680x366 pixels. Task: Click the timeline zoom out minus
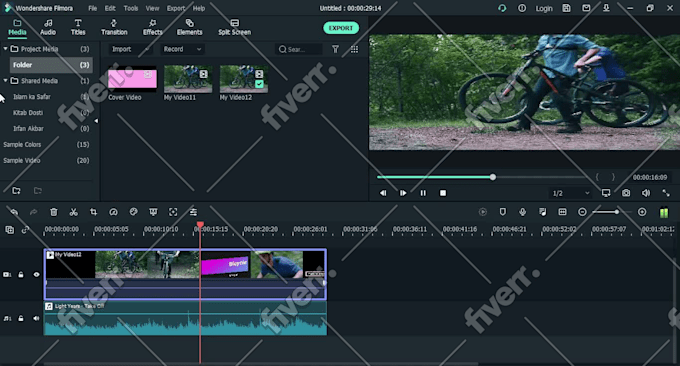(x=582, y=212)
